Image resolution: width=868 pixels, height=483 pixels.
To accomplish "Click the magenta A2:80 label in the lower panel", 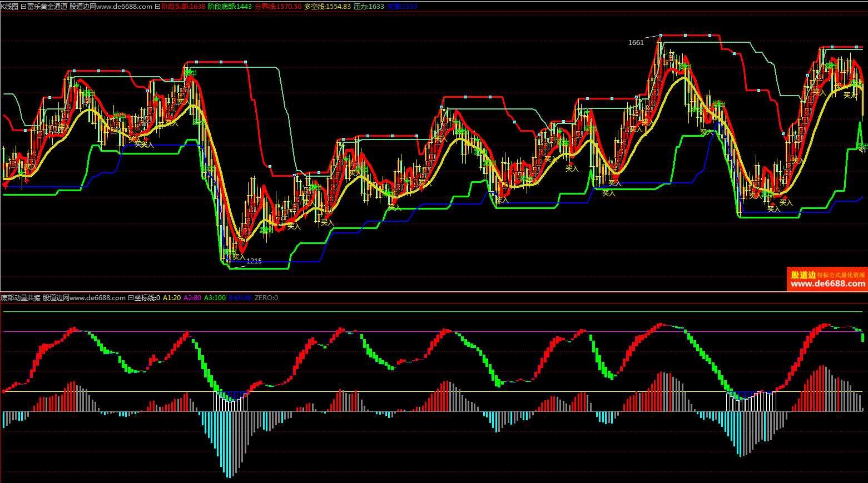I will [192, 298].
